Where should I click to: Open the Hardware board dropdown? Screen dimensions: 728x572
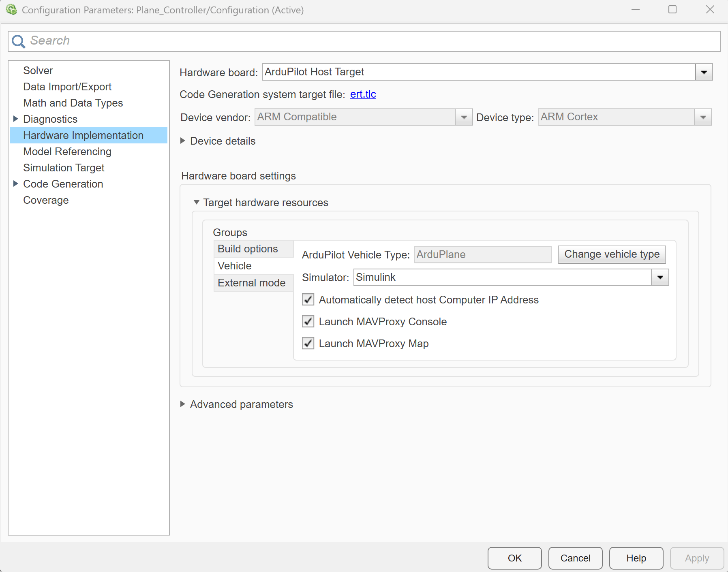pyautogui.click(x=704, y=72)
